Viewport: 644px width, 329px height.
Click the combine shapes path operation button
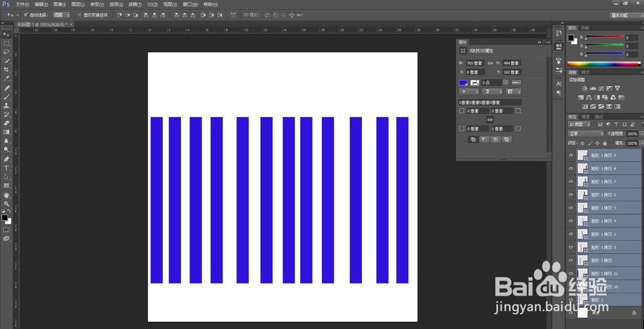tap(473, 140)
